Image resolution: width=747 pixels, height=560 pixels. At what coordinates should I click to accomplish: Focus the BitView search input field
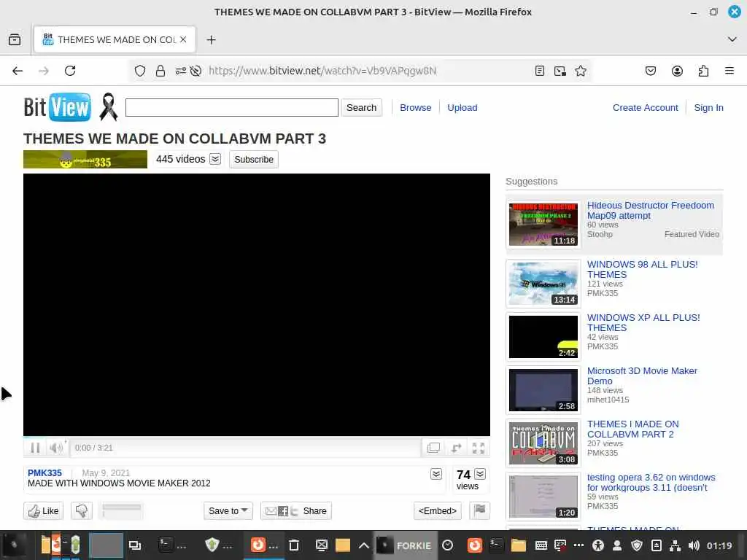coord(231,108)
